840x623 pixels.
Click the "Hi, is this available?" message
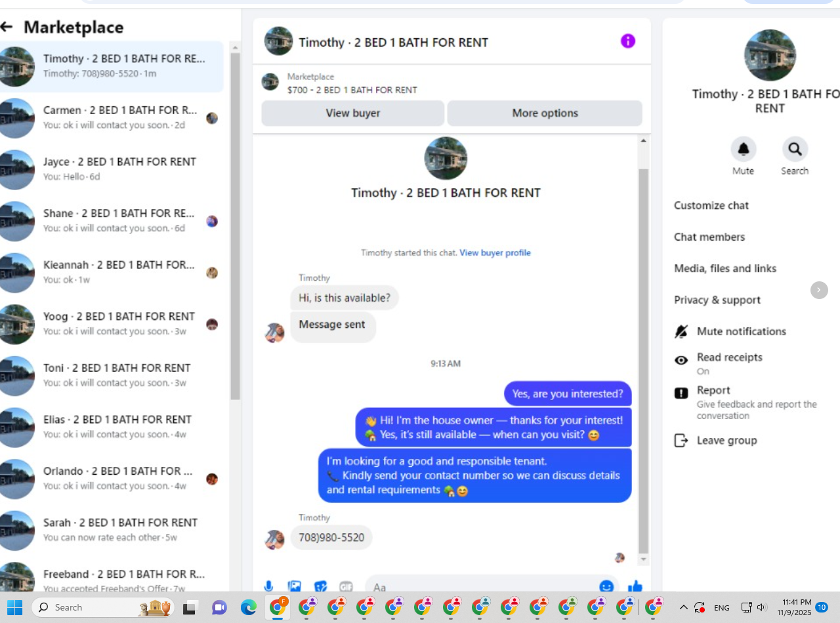click(x=345, y=298)
